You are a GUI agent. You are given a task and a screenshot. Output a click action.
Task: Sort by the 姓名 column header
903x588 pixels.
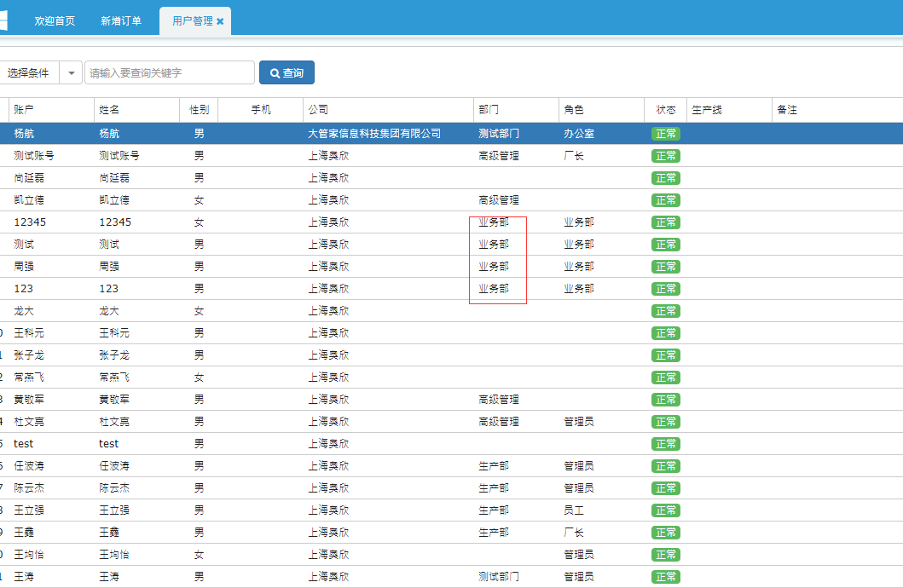coord(136,110)
